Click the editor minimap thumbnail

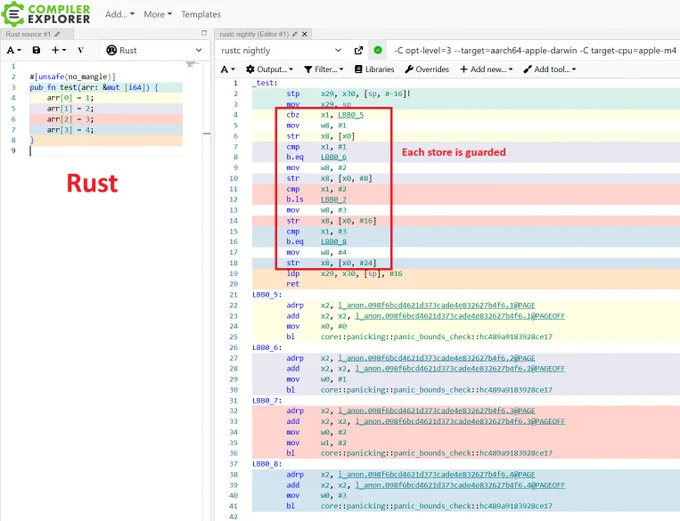(193, 65)
